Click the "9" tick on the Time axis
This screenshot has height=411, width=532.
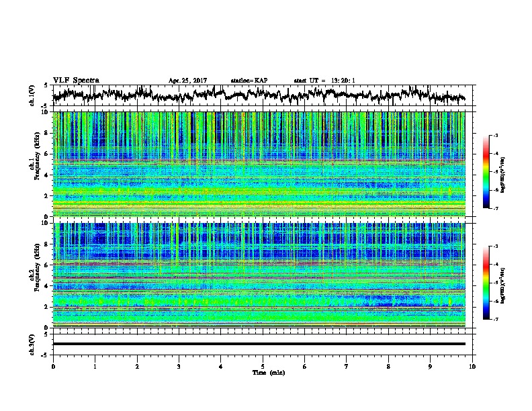coord(430,367)
